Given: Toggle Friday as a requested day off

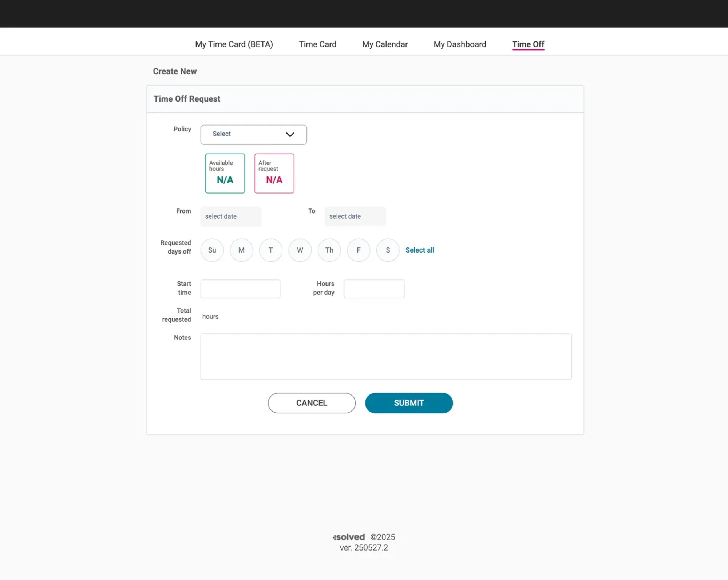Looking at the screenshot, I should point(359,250).
